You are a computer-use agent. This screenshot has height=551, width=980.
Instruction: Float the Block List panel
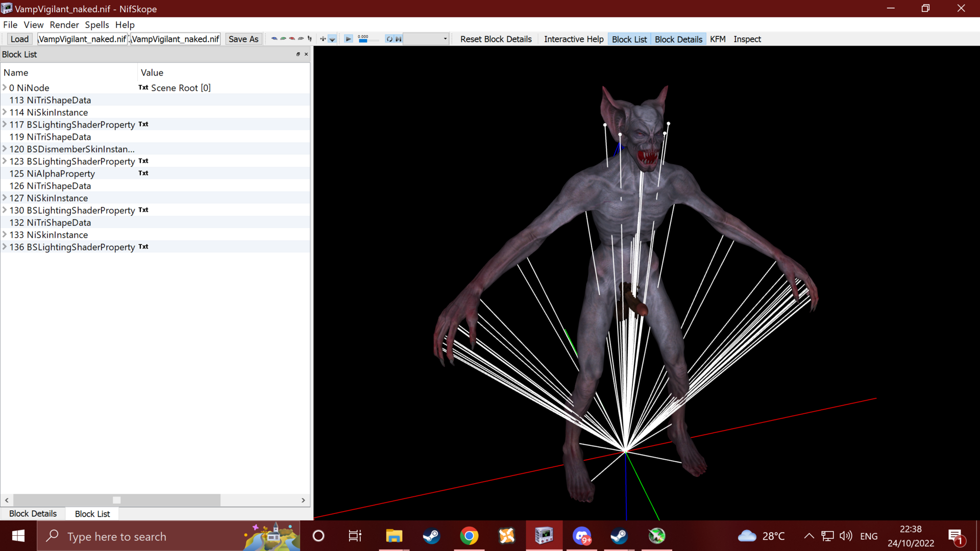pos(298,54)
